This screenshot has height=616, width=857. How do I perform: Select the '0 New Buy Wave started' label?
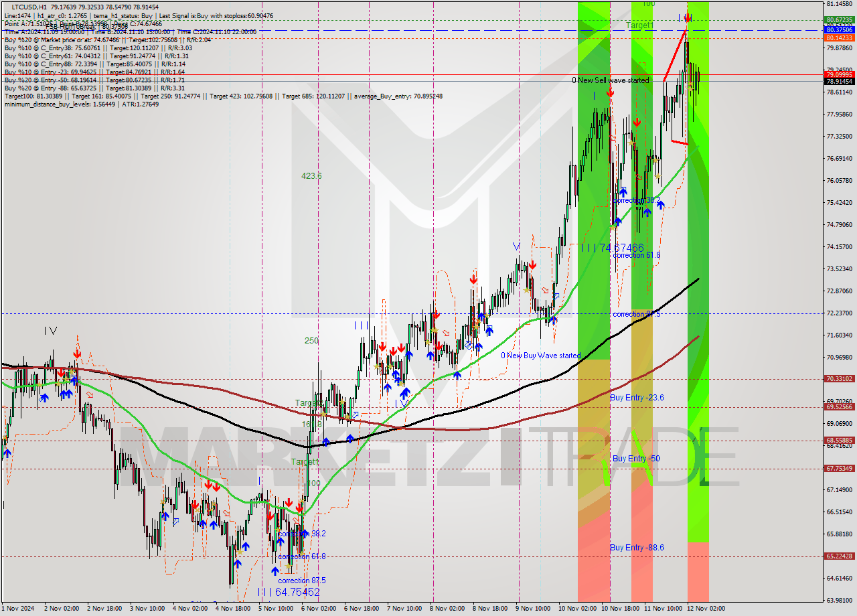[x=540, y=356]
